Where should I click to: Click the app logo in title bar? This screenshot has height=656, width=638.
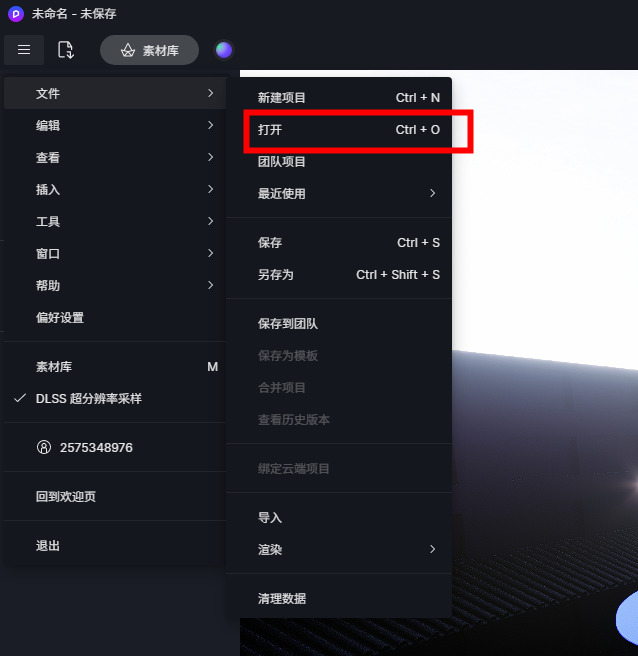click(16, 14)
